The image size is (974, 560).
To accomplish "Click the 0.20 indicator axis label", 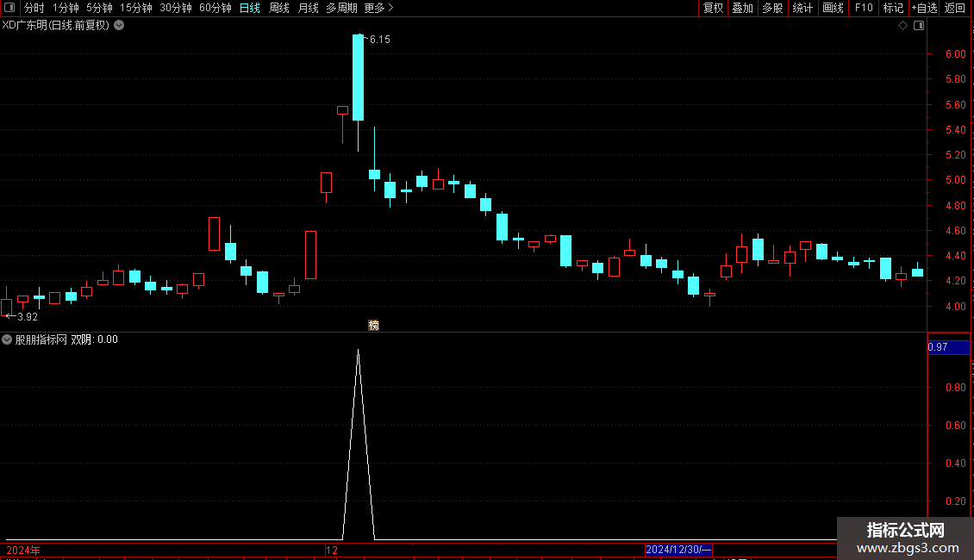I will coord(955,501).
